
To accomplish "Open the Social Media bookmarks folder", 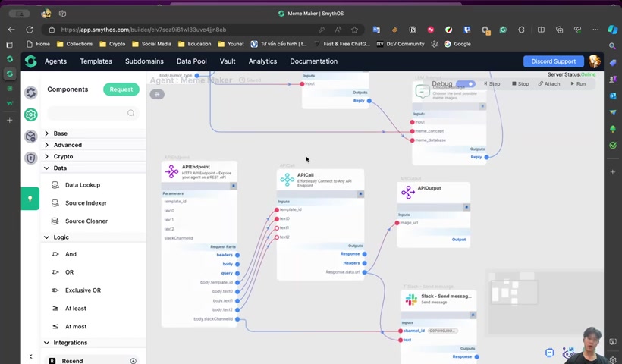I will pos(152,44).
